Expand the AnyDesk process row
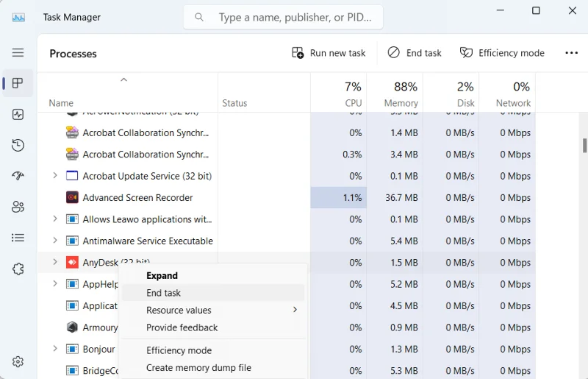Screen dimensions: 588x379 click(x=55, y=262)
